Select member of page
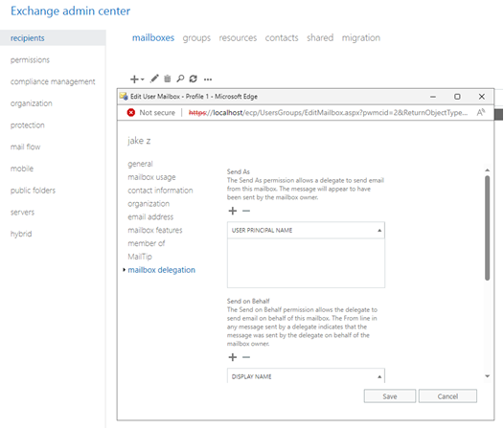 click(147, 243)
